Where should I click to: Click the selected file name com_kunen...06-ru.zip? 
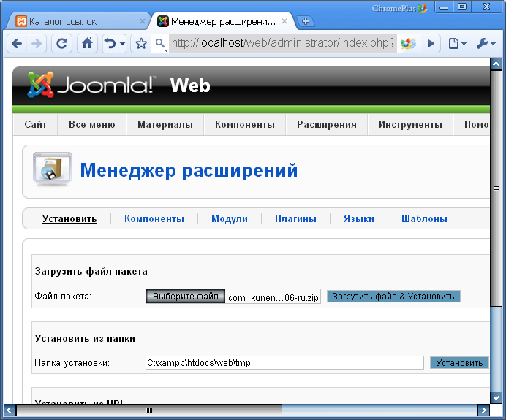pyautogui.click(x=273, y=297)
